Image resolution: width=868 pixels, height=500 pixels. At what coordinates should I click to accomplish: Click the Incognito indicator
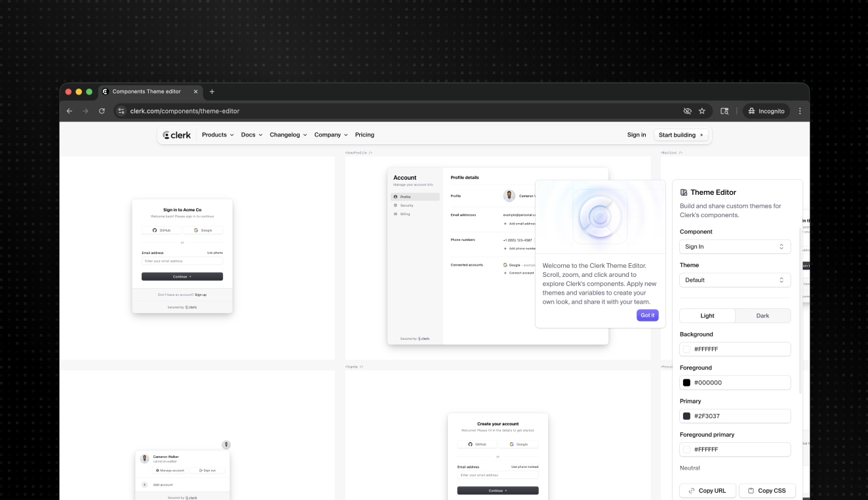(x=766, y=111)
